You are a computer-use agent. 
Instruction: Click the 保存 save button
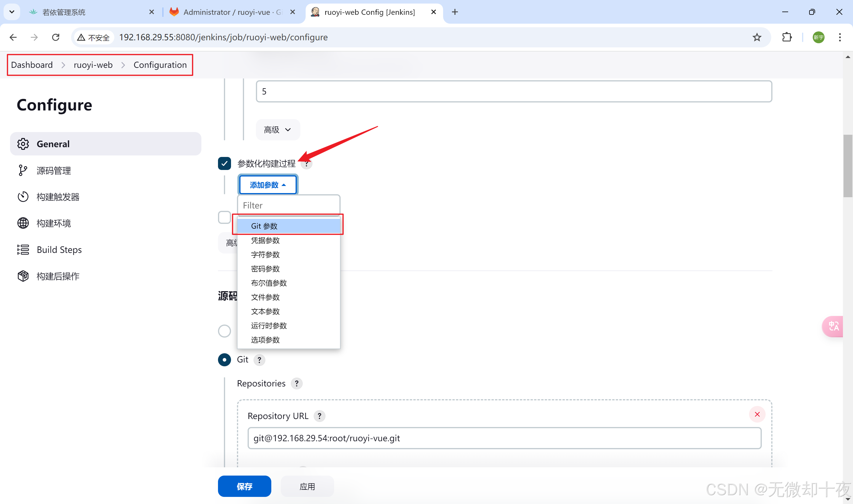pyautogui.click(x=244, y=486)
